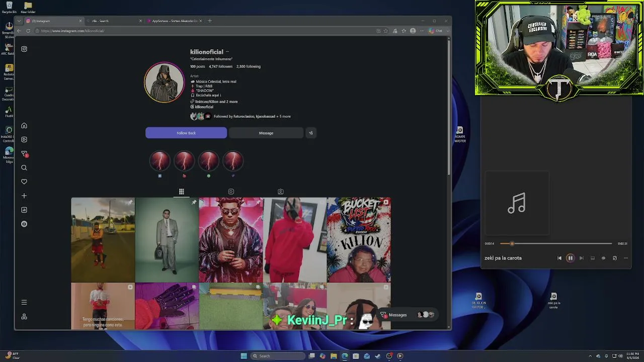Select the Recycle Bin desktop icon

click(9, 8)
